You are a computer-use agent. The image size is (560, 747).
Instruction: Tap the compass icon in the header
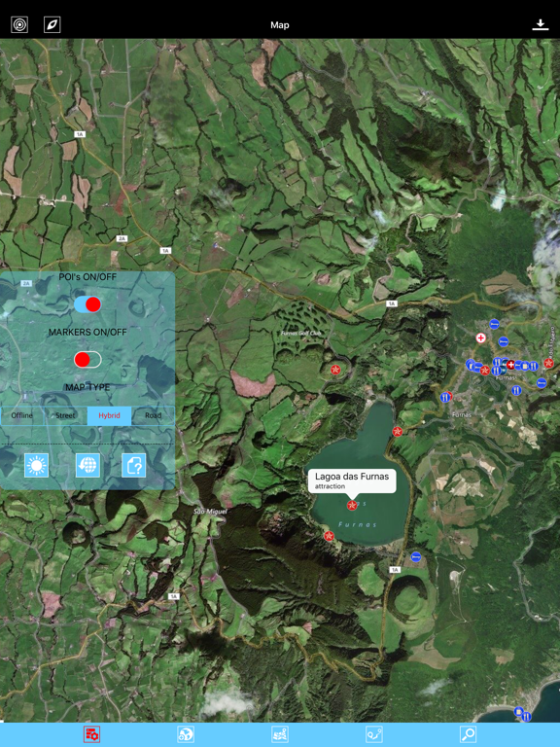click(52, 24)
